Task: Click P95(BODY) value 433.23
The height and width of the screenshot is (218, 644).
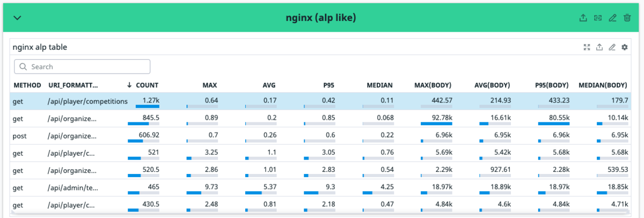Action: (559, 100)
